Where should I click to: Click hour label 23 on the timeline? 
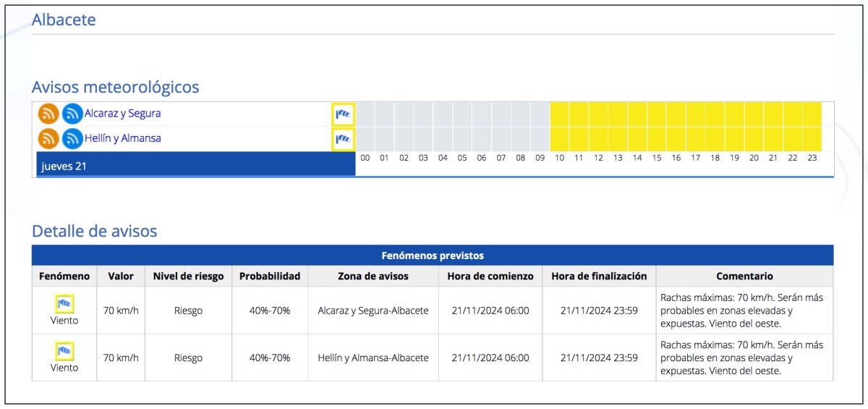pyautogui.click(x=812, y=158)
